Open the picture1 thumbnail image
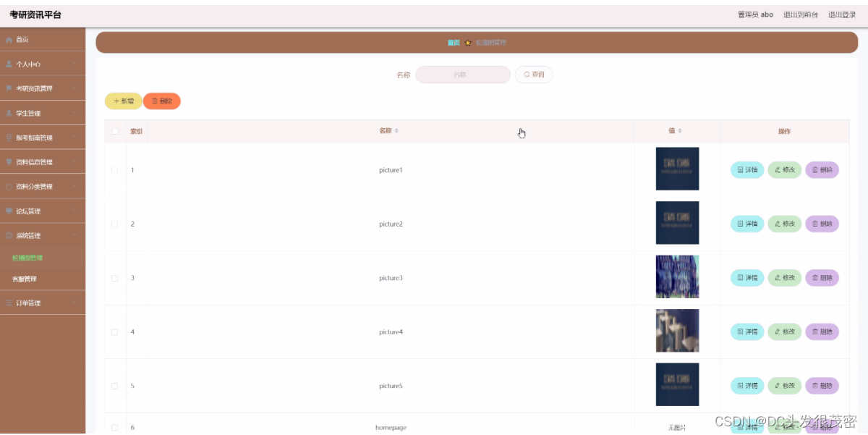Screen dimensions: 868x435 [677, 169]
